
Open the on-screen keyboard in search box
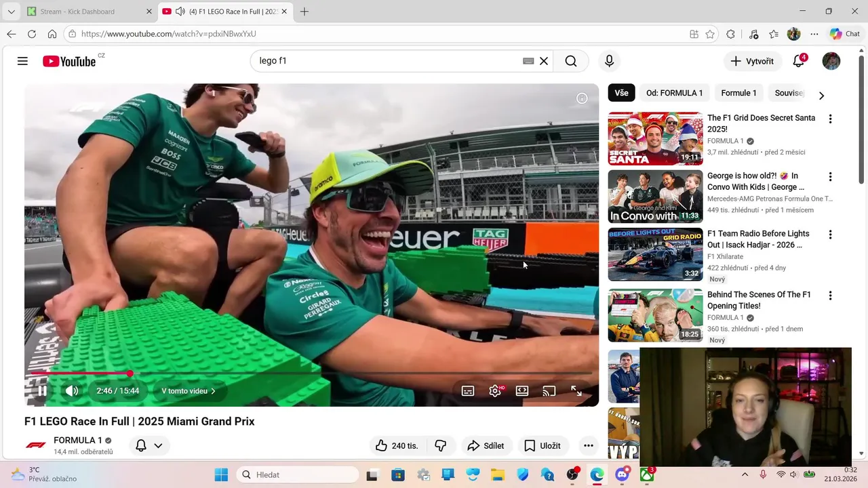point(528,61)
